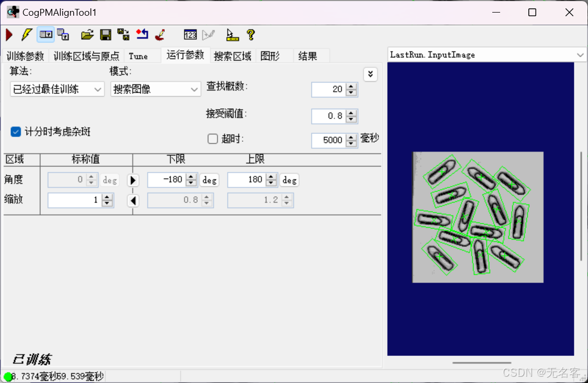
Task: Open help with the yellow question mark icon
Action: click(251, 35)
